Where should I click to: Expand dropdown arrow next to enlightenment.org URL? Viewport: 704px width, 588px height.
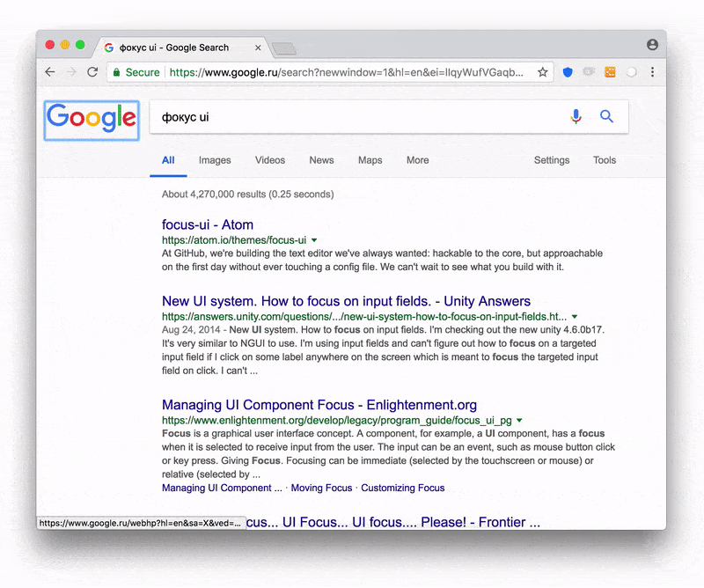[519, 421]
